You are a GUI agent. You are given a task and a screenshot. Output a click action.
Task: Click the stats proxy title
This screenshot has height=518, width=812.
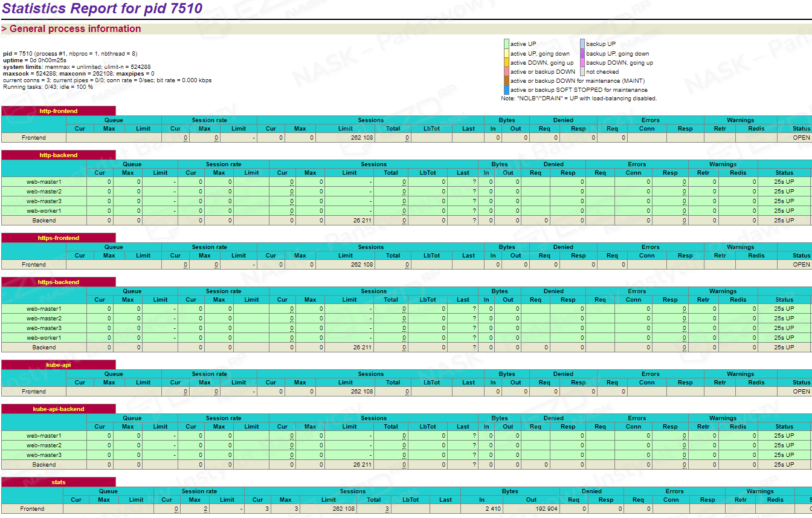pos(59,482)
